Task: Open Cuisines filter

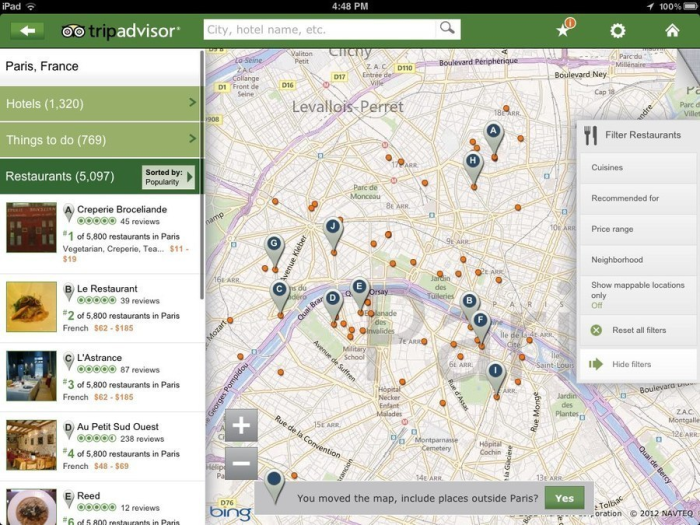Action: [x=638, y=167]
